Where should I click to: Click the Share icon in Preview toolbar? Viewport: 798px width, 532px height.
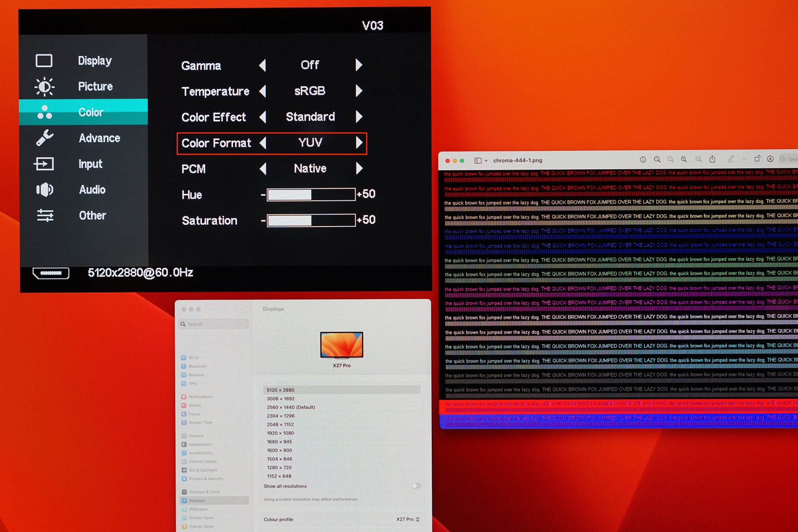point(712,159)
